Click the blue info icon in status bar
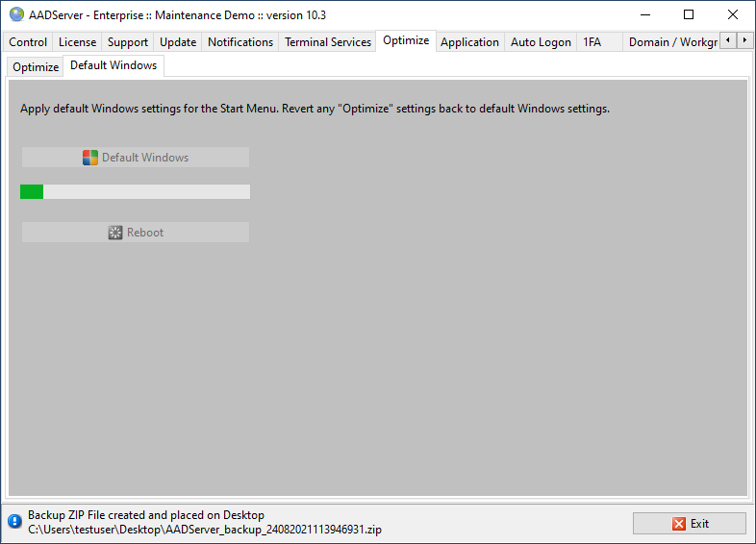The height and width of the screenshot is (544, 756). [14, 522]
